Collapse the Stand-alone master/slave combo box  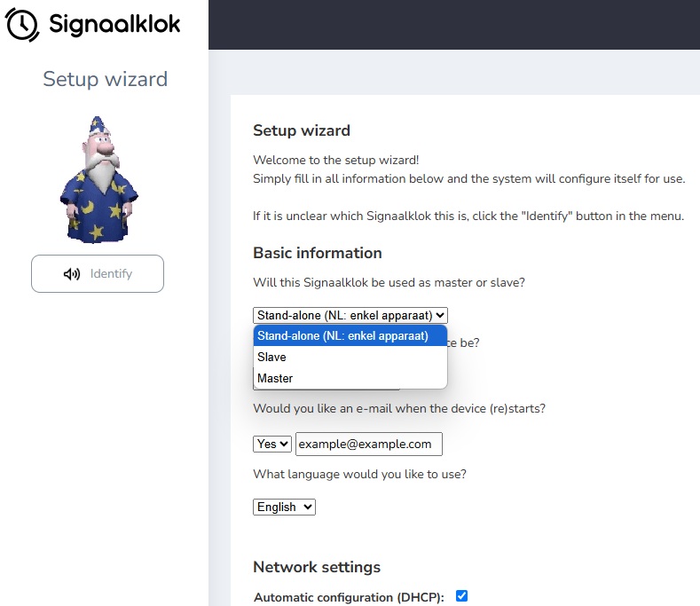(x=350, y=315)
